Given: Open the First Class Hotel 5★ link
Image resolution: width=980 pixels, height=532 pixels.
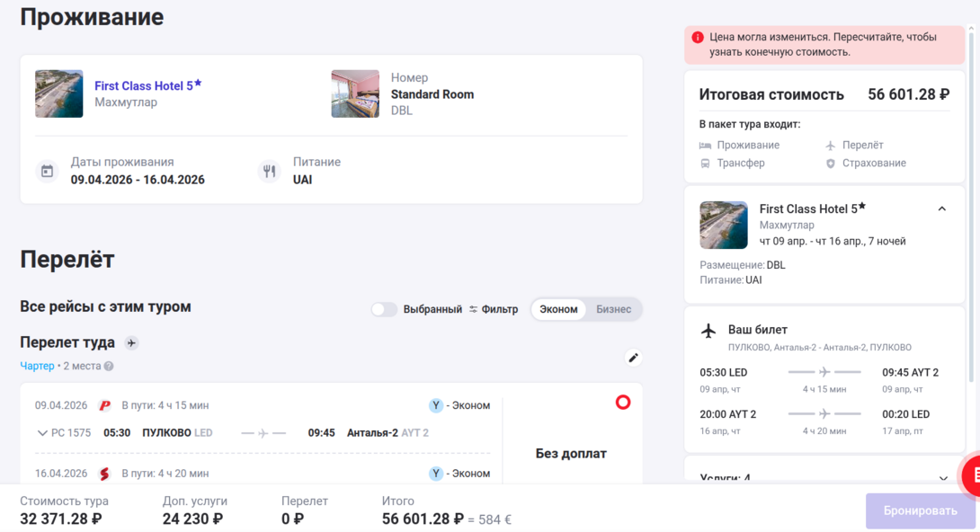Looking at the screenshot, I should click(144, 86).
